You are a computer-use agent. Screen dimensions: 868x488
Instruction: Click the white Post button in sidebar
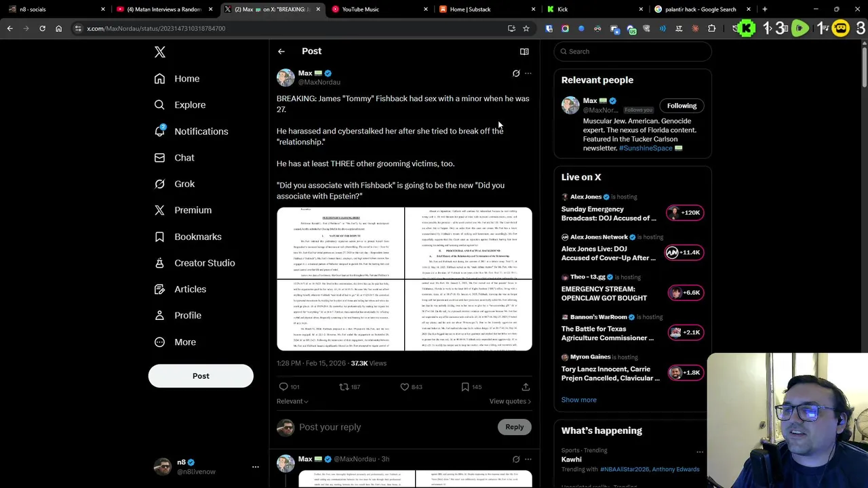(x=201, y=376)
